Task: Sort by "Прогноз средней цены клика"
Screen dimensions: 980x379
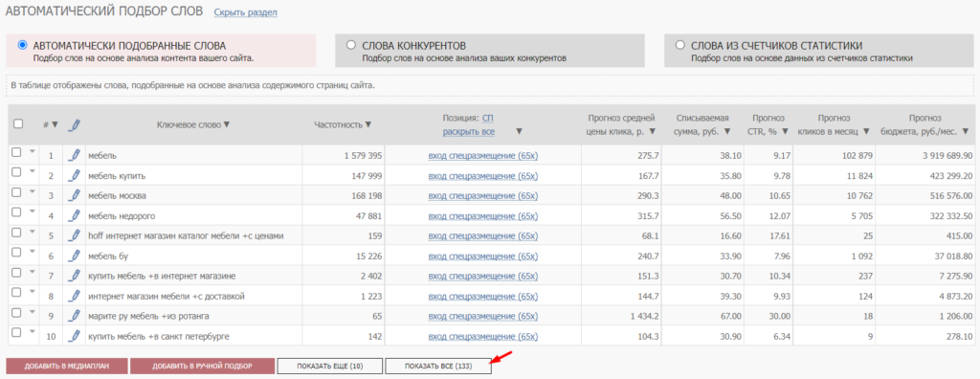Action: (x=653, y=132)
